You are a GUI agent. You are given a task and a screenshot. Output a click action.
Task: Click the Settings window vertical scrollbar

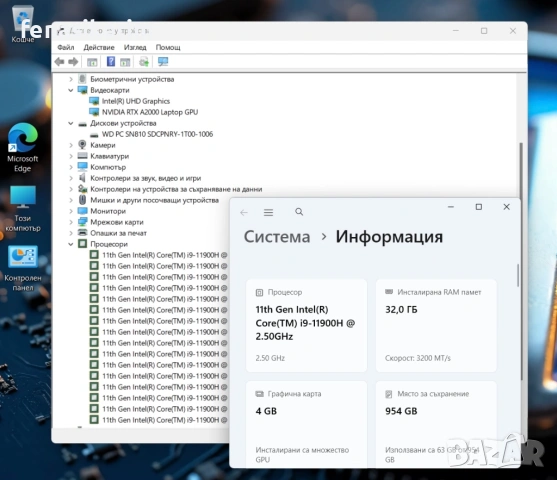point(518,275)
